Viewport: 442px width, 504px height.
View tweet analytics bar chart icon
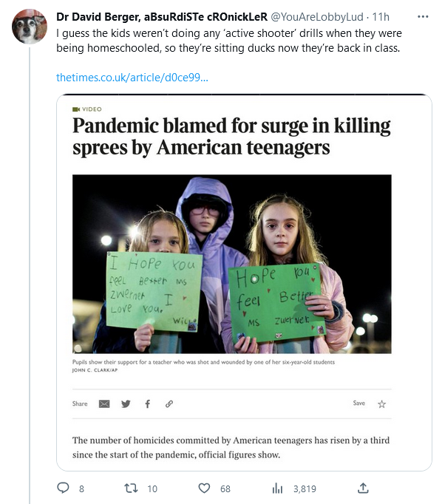pyautogui.click(x=277, y=488)
